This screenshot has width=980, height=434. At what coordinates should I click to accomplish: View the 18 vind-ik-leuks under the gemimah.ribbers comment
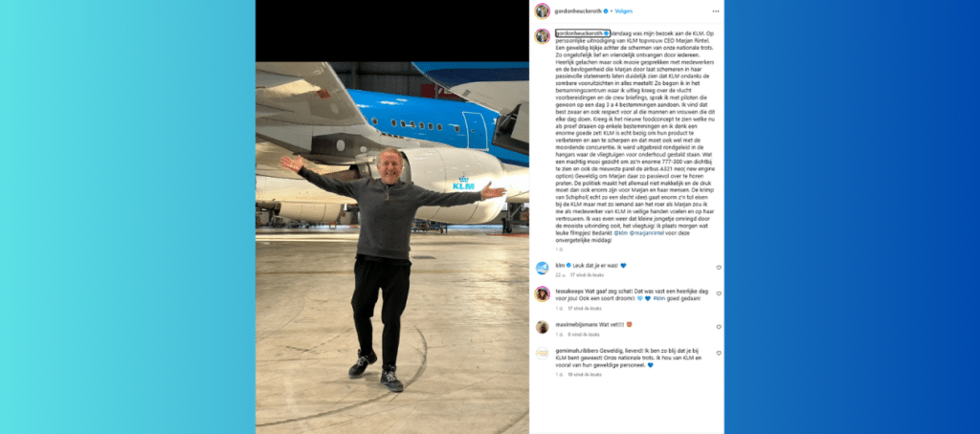pos(589,375)
